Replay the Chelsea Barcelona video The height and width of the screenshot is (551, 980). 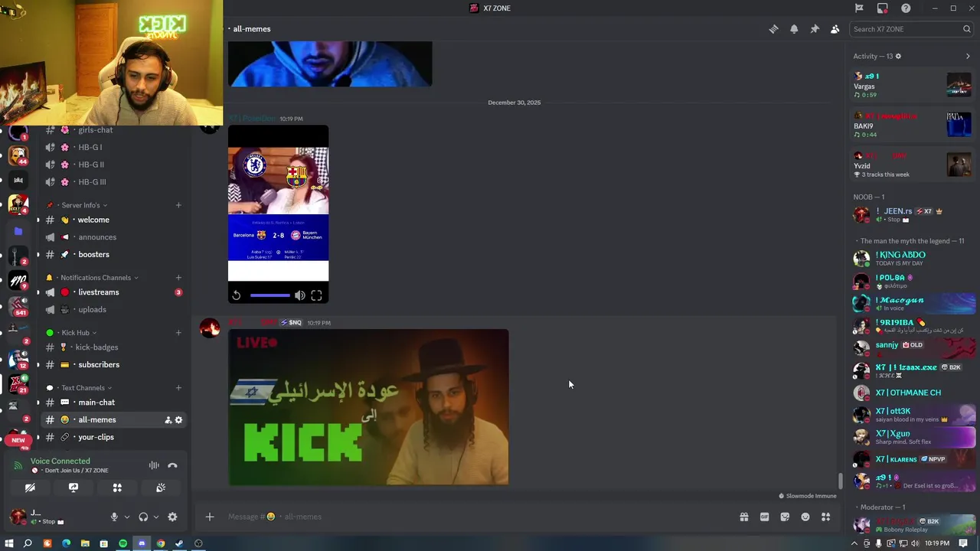click(237, 295)
